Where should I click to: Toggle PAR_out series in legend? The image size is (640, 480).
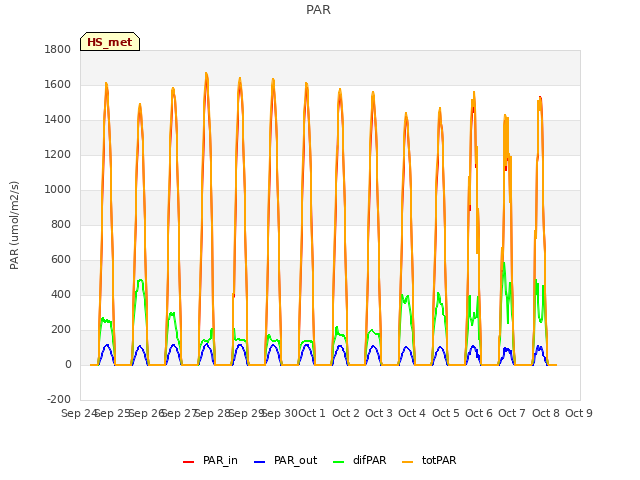[x=285, y=460]
